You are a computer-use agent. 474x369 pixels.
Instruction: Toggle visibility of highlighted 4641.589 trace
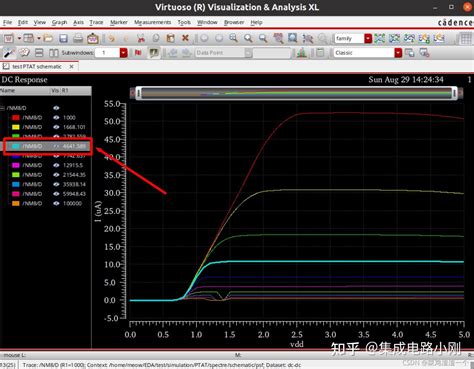[56, 146]
